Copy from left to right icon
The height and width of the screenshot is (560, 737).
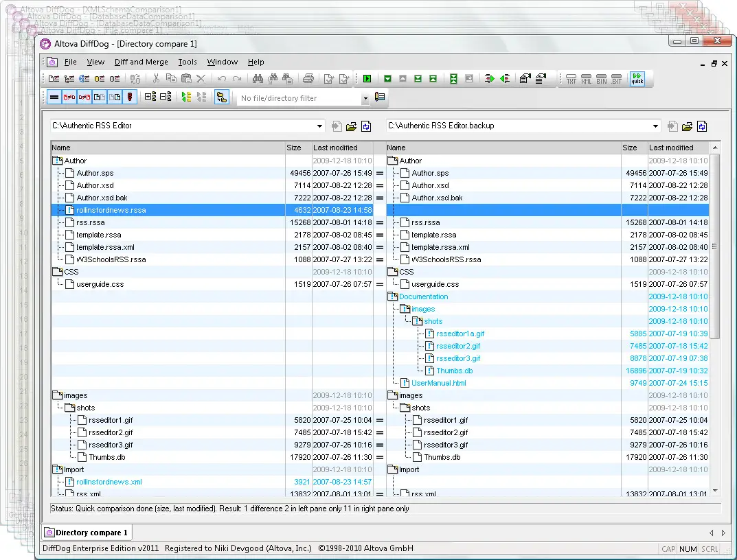tap(489, 78)
